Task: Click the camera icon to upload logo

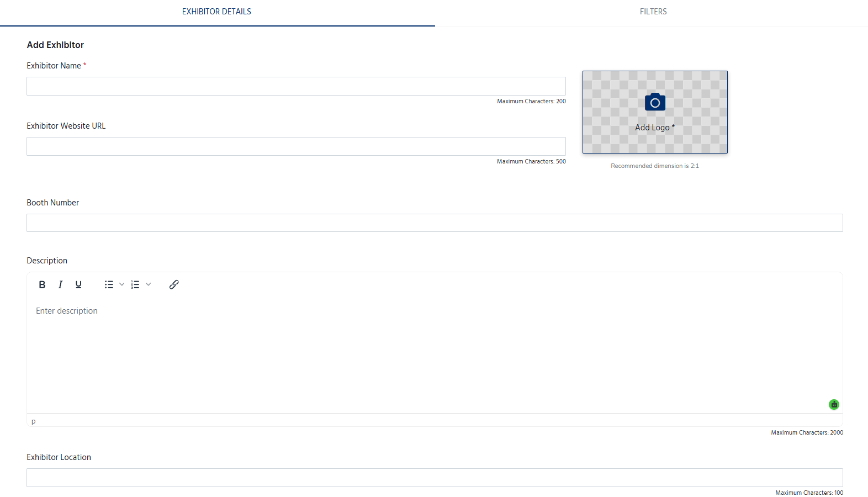Action: [655, 102]
